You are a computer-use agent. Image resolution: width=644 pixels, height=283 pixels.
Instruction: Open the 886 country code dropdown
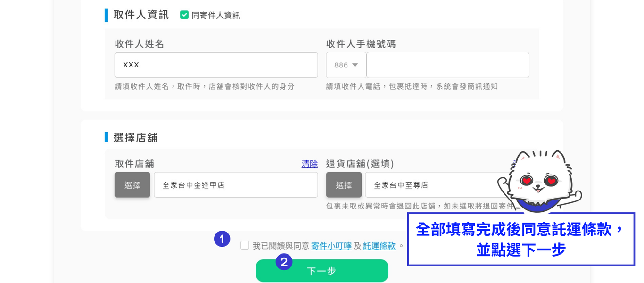point(346,65)
